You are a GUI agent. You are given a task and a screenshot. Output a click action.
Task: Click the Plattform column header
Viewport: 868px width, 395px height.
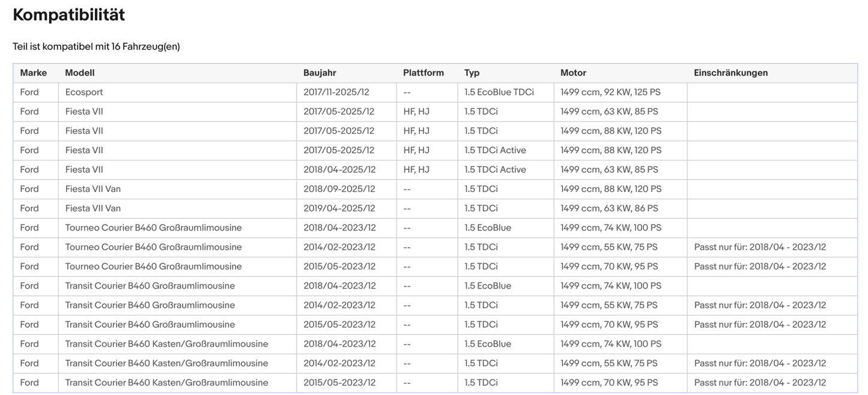coord(423,73)
